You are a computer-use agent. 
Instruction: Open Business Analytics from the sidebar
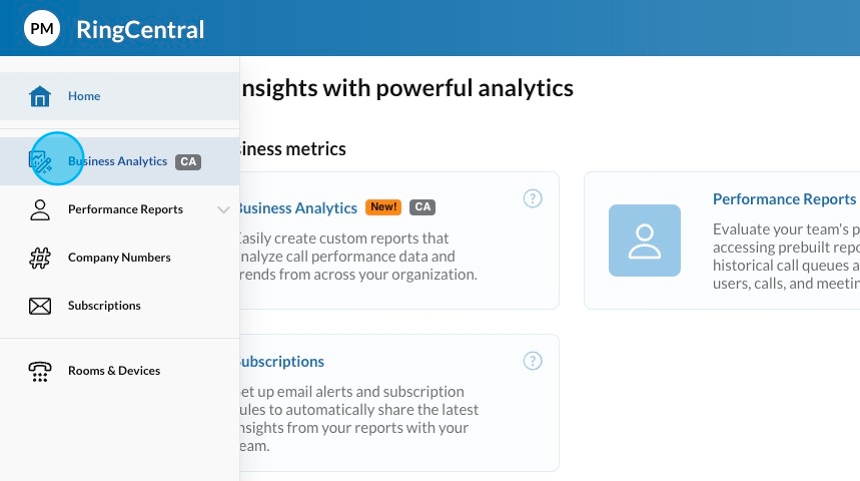[x=117, y=161]
